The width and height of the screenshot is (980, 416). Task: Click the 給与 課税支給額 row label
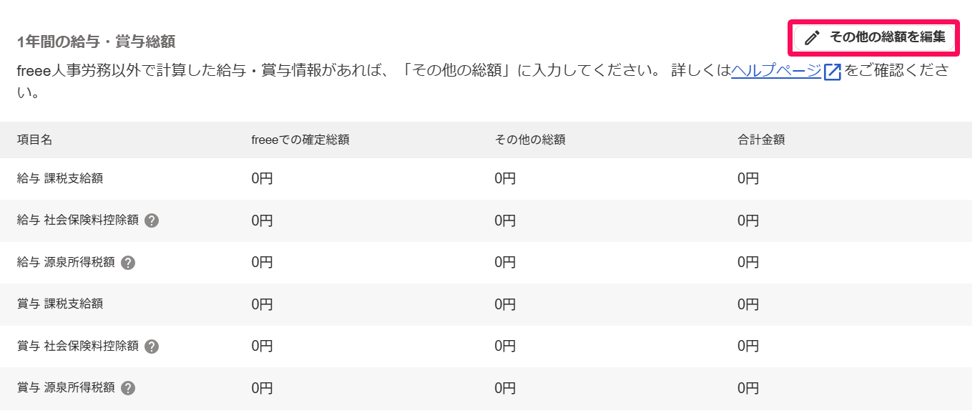[x=60, y=178]
